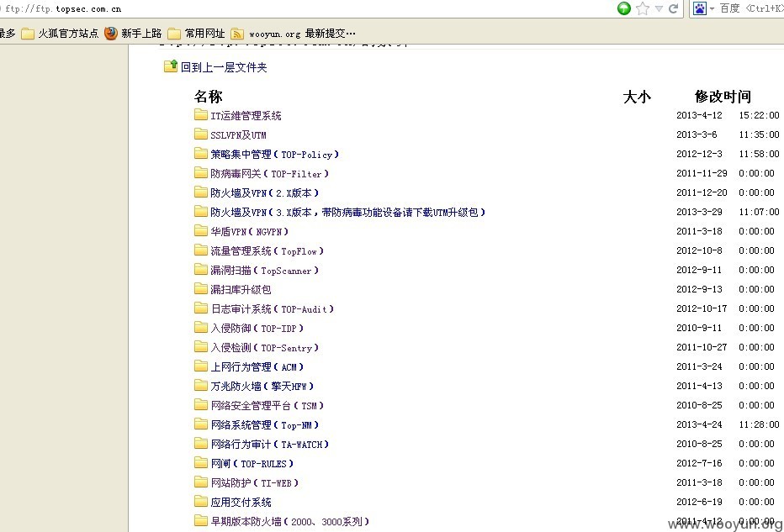Click folder icon beside 策略集中管理
The height and width of the screenshot is (532, 784).
(201, 153)
